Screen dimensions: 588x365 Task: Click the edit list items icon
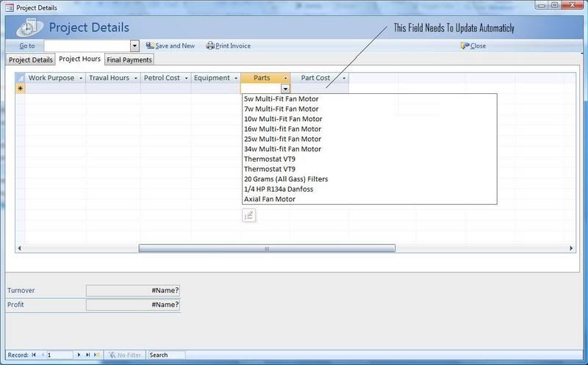(248, 215)
